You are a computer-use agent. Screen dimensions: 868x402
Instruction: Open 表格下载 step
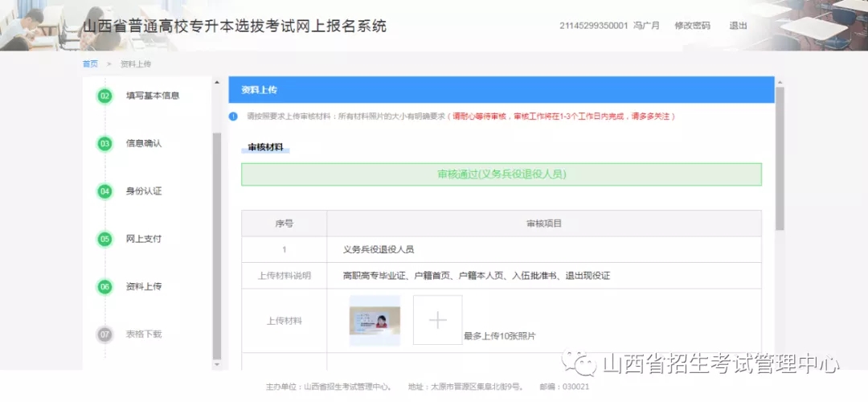pyautogui.click(x=144, y=334)
